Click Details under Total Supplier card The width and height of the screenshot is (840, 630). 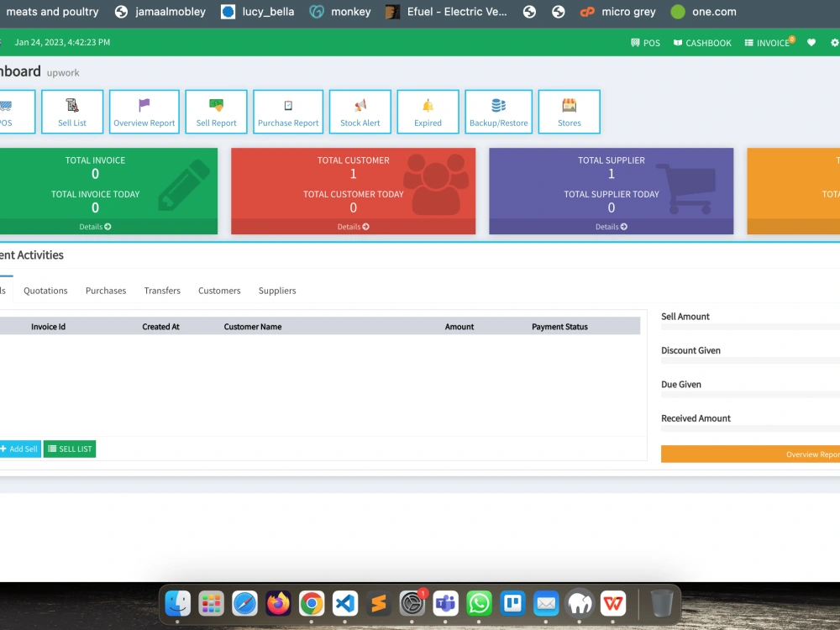[612, 227]
